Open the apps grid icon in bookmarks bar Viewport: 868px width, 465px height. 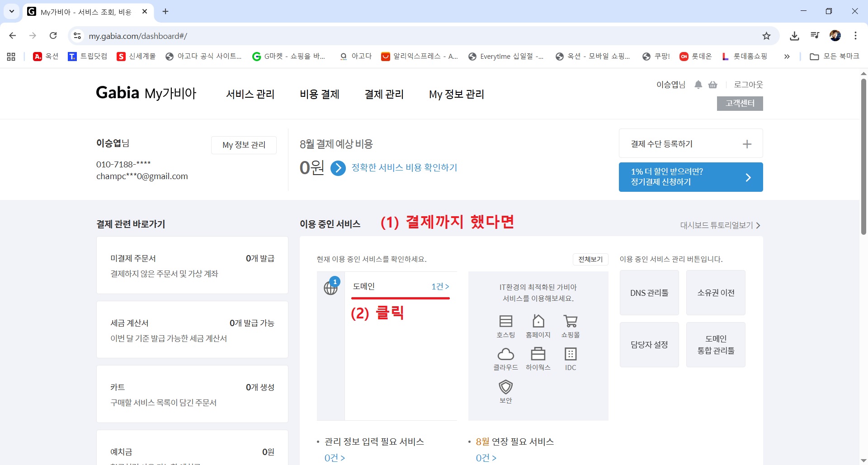click(x=11, y=57)
